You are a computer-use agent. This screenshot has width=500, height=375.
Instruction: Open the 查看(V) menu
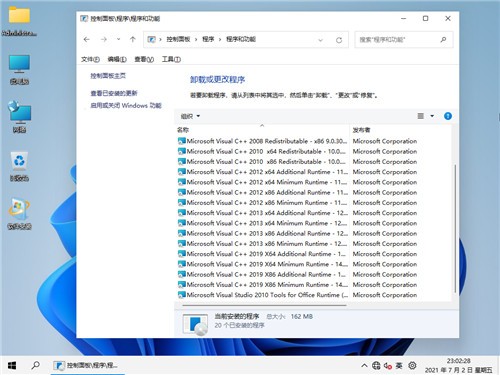click(144, 59)
